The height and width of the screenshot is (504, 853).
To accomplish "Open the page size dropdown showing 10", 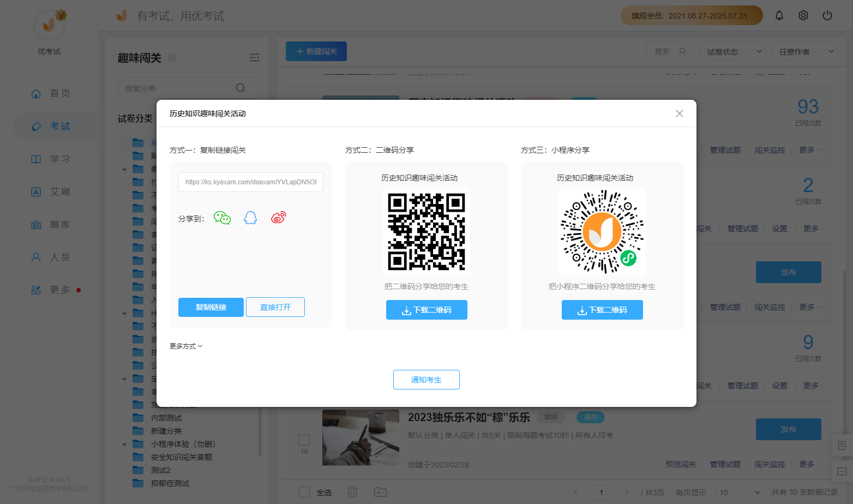I will click(x=738, y=493).
